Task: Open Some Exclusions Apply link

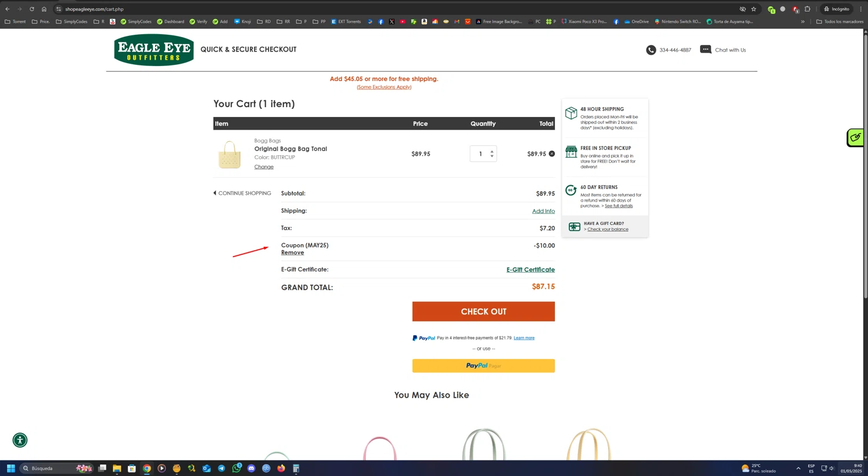Action: [384, 87]
